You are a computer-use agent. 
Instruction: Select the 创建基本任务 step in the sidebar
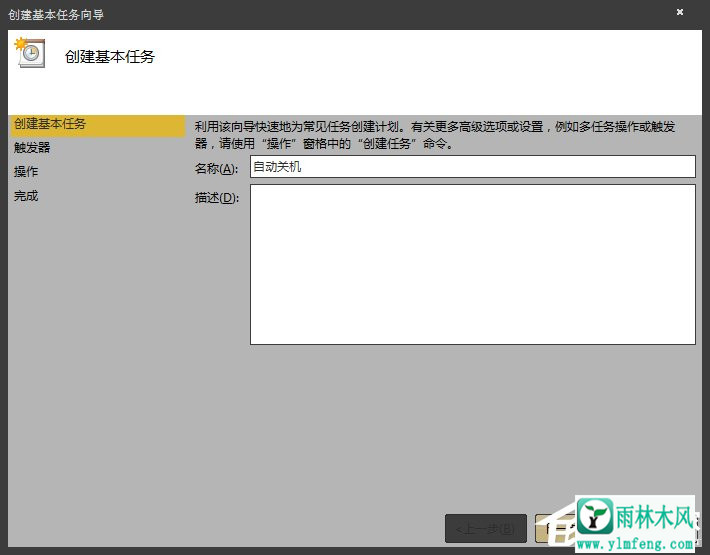tap(97, 126)
